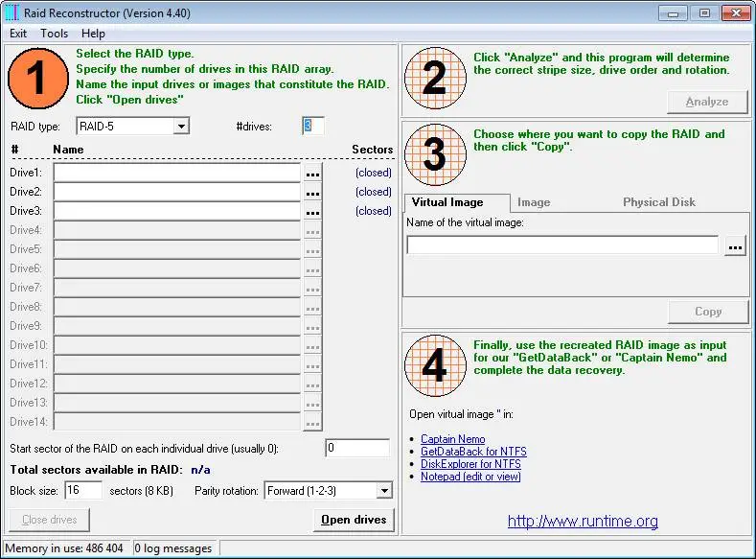Browse for Drive1 with its ellipsis button
Image resolution: width=756 pixels, height=559 pixels.
pos(313,174)
